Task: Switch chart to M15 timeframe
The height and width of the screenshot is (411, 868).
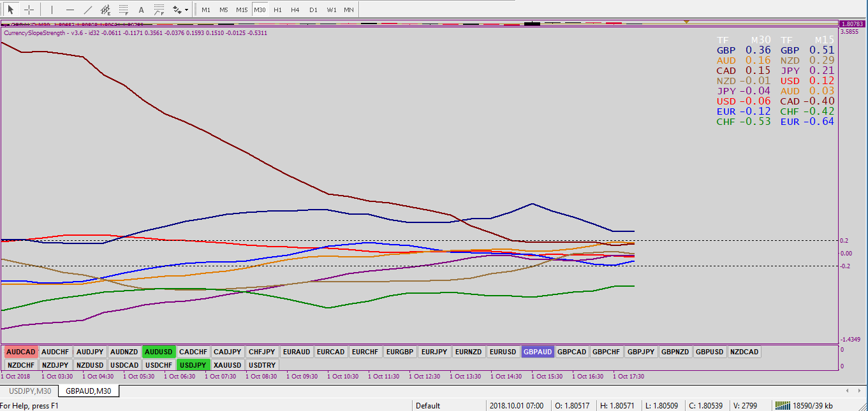Action: 242,10
